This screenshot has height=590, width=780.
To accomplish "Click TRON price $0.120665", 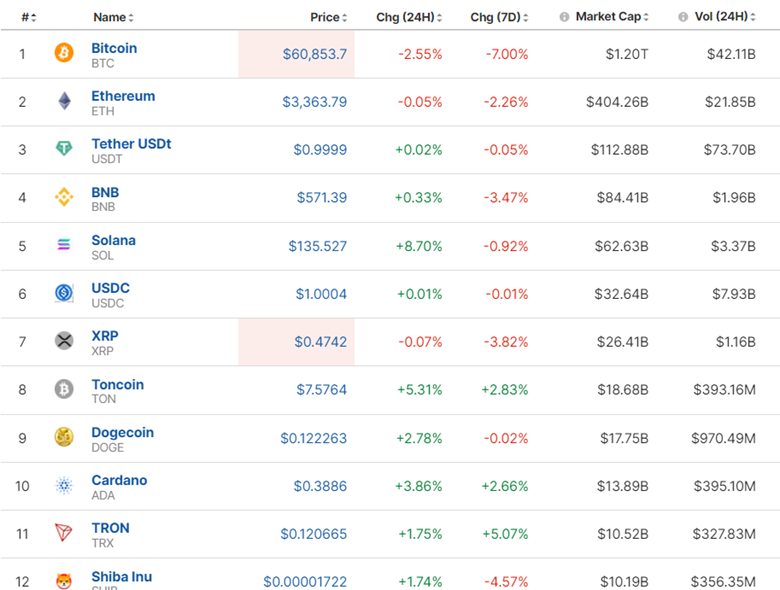I will [x=313, y=534].
